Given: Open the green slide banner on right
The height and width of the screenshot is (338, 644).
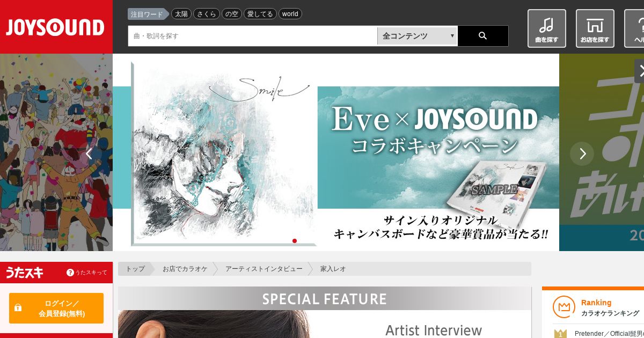Looking at the screenshot, I should coord(602,152).
